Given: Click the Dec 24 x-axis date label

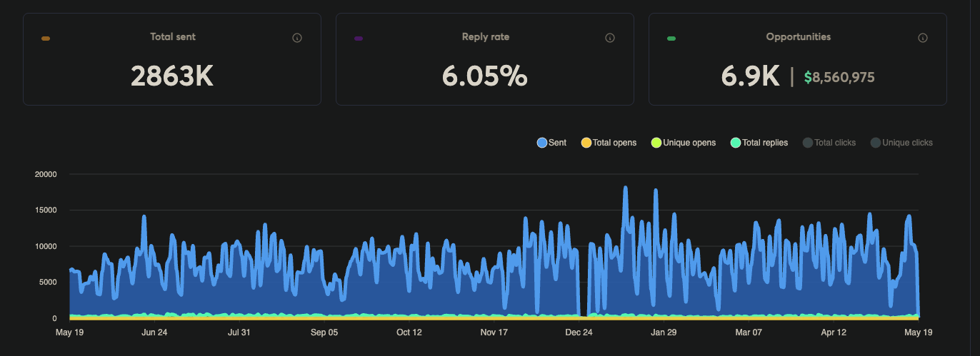Looking at the screenshot, I should pos(579,332).
